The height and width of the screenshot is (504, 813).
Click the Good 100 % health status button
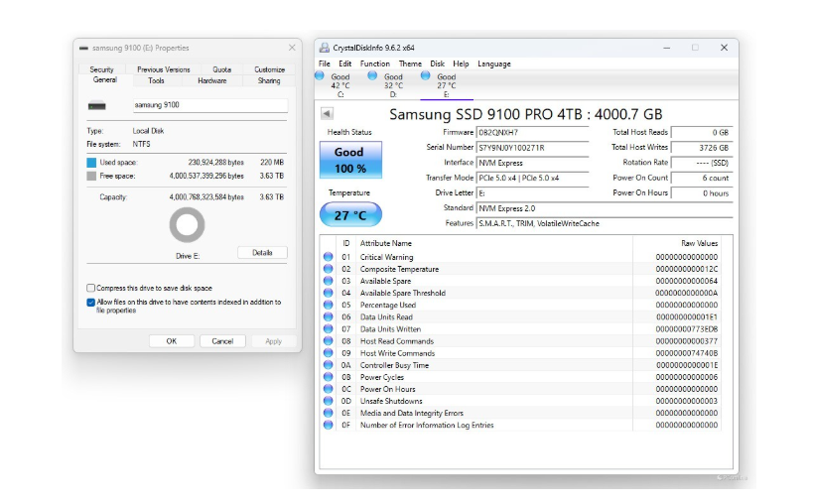pos(350,160)
